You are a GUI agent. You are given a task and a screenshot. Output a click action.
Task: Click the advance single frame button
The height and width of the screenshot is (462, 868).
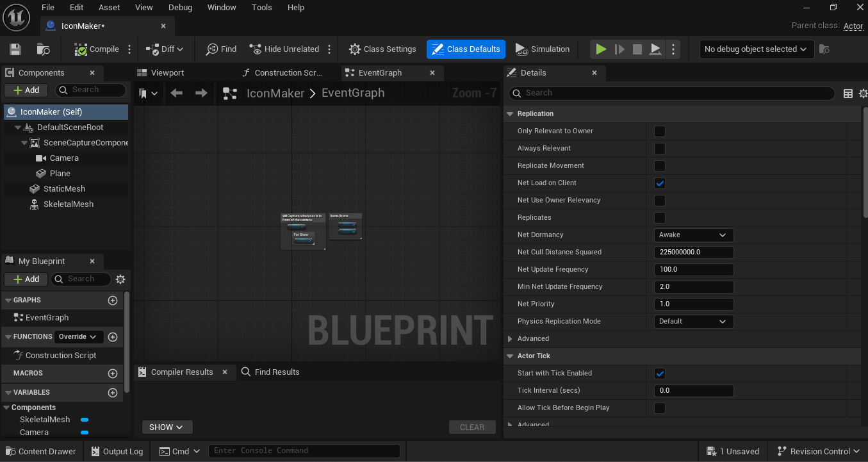(x=619, y=49)
